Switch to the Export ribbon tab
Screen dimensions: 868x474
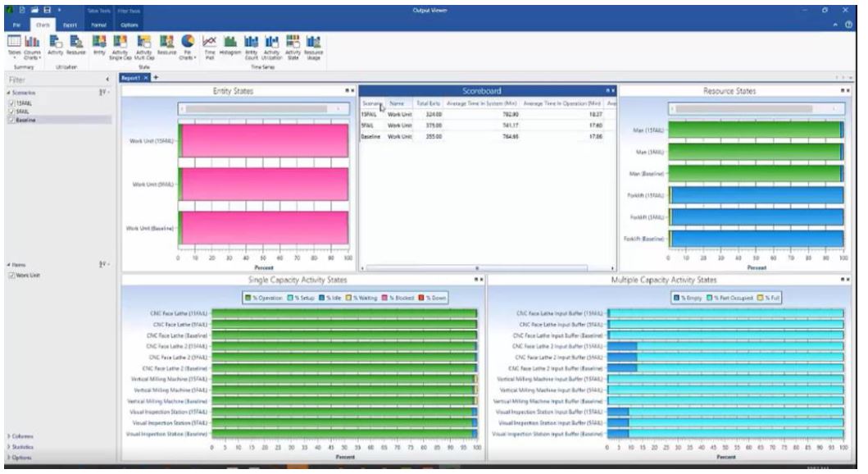[x=70, y=25]
